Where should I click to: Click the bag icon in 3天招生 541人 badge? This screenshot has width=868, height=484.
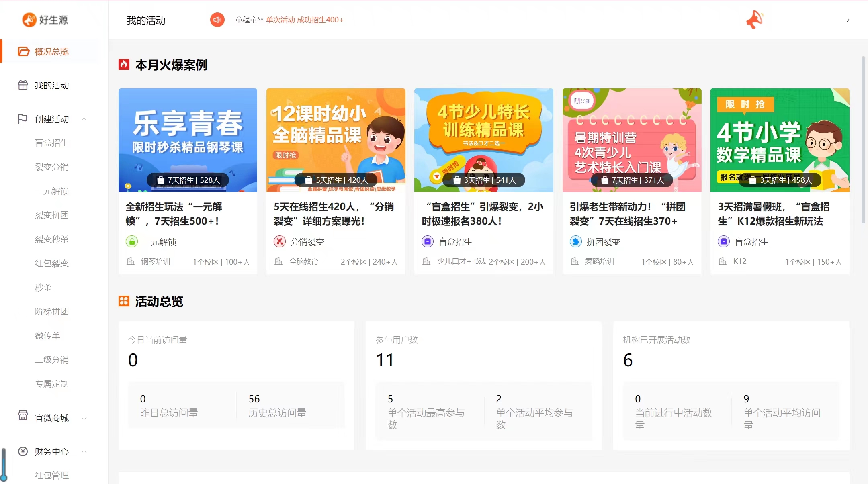tap(457, 180)
